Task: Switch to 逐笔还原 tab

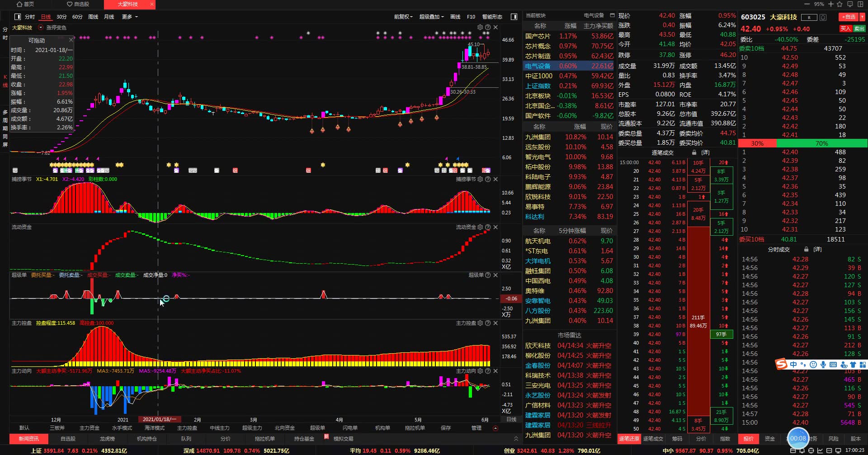Action: [629, 439]
